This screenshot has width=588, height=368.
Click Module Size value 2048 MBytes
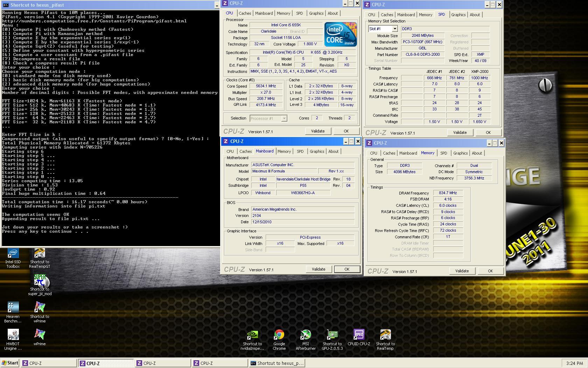pyautogui.click(x=422, y=35)
